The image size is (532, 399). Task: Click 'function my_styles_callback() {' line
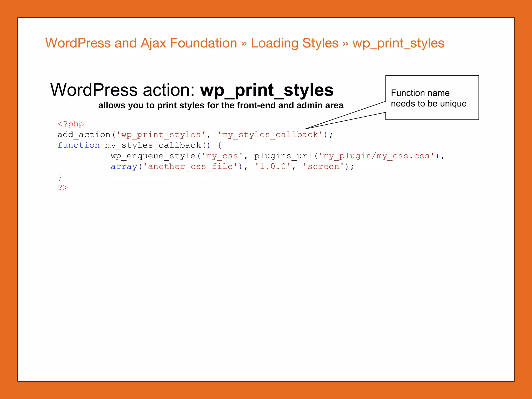click(139, 145)
